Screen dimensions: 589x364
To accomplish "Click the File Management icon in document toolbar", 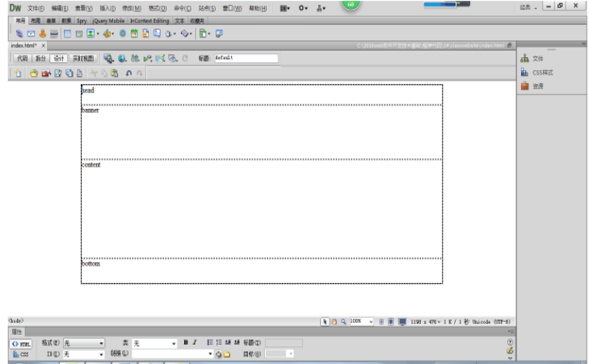I will pyautogui.click(x=134, y=58).
